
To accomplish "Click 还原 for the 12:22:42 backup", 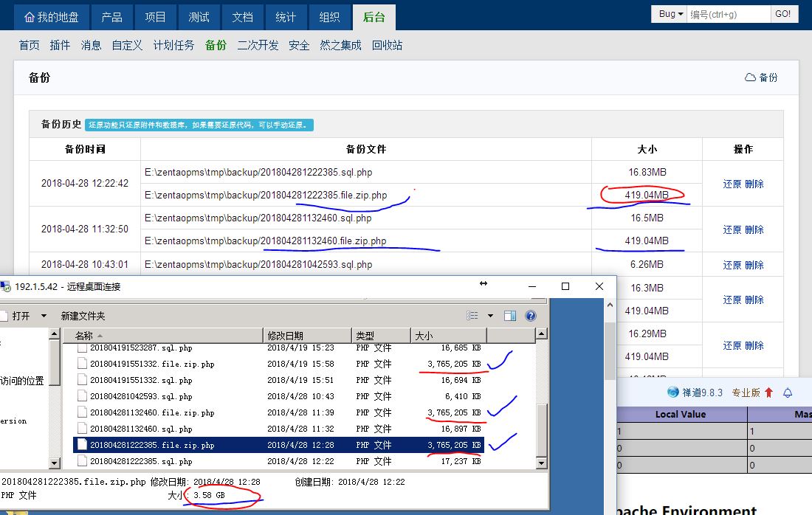I will click(x=732, y=184).
